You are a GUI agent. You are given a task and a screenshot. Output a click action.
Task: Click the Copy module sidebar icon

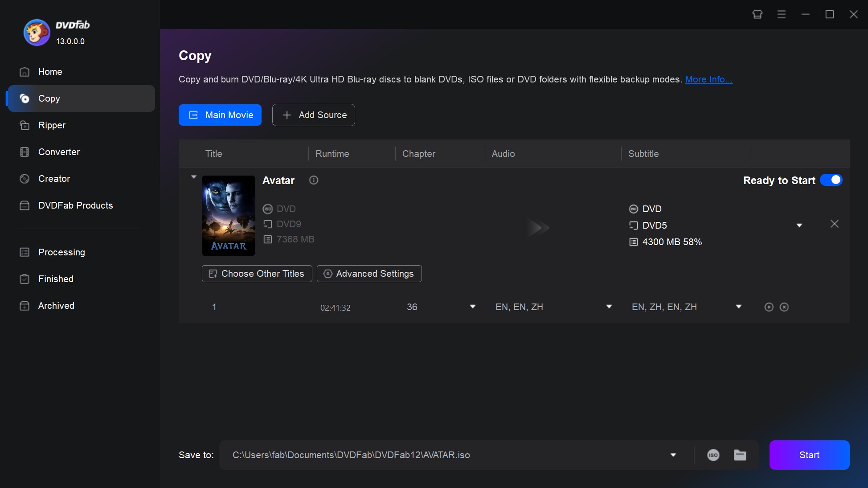24,98
